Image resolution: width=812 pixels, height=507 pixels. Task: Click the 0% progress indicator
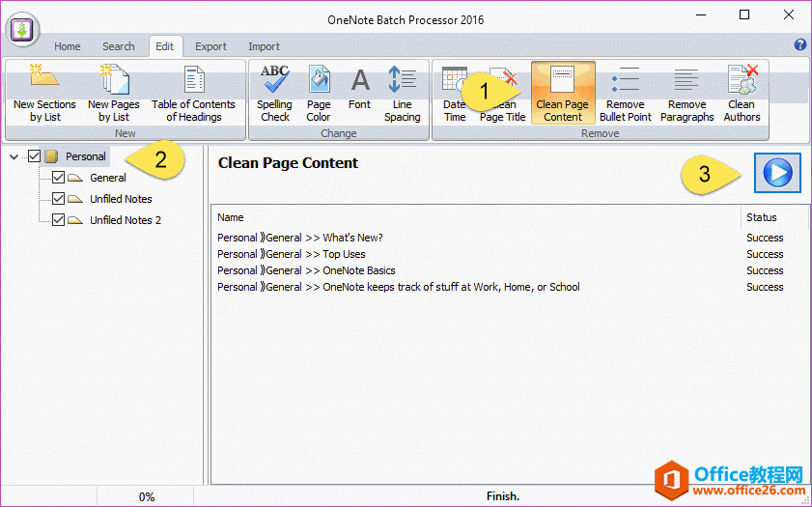click(x=147, y=497)
